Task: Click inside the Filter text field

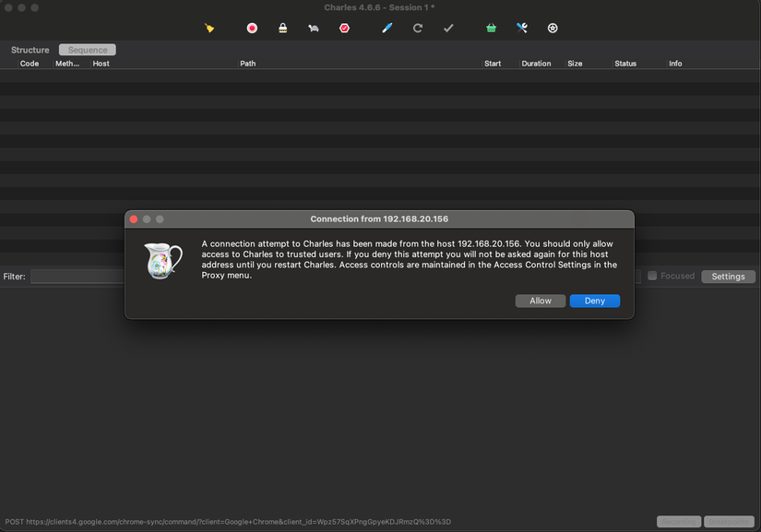Action: pos(78,276)
